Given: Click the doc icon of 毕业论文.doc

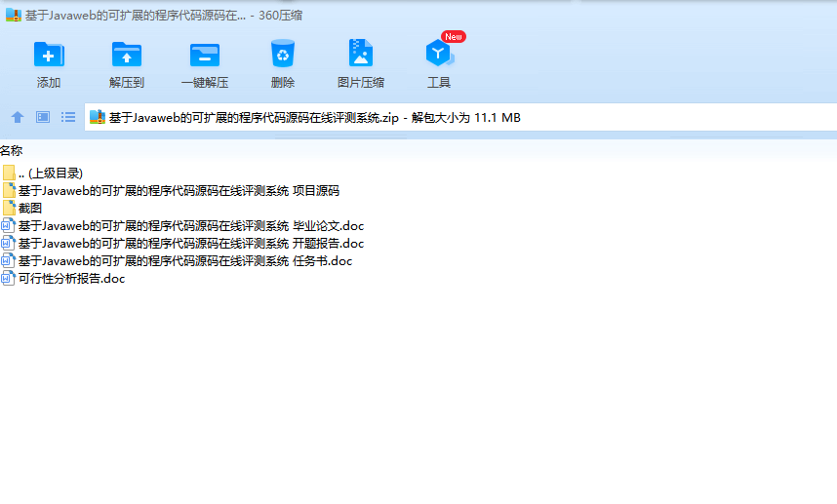Looking at the screenshot, I should [8, 225].
